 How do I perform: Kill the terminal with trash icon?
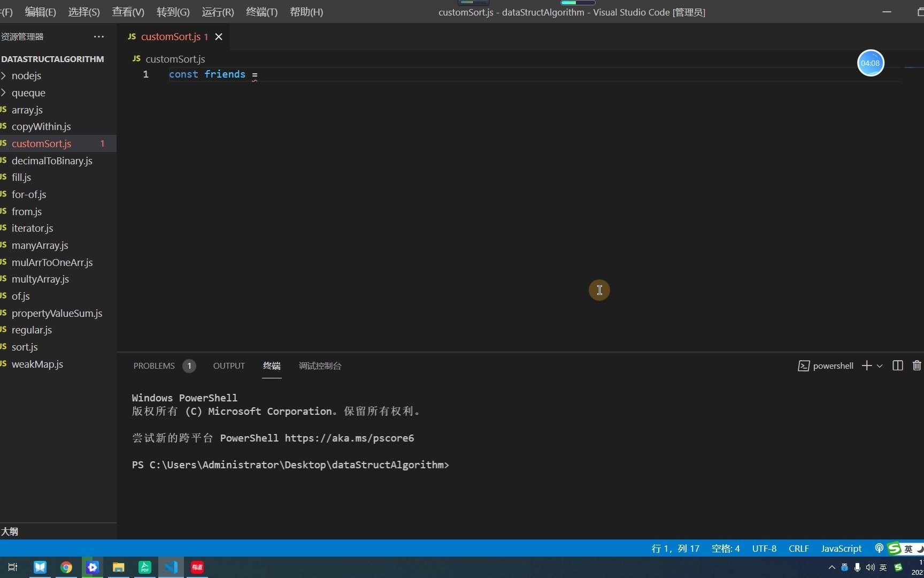click(x=917, y=366)
